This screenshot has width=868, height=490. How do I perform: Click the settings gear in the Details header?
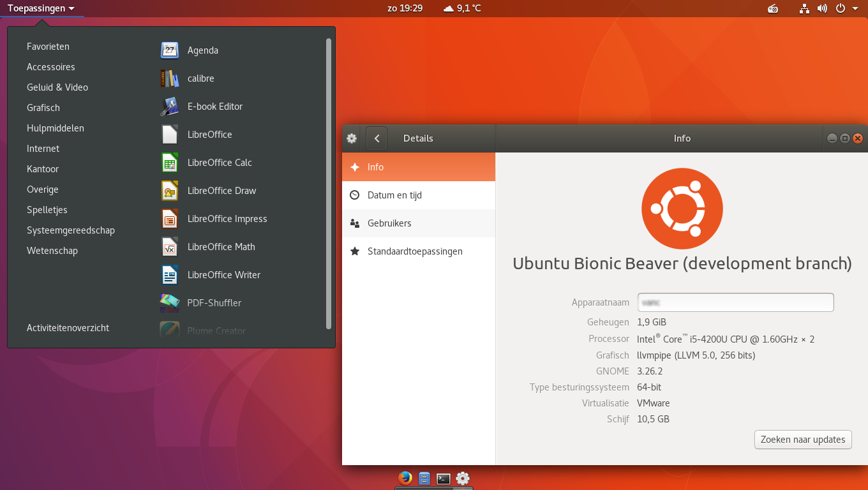(352, 138)
